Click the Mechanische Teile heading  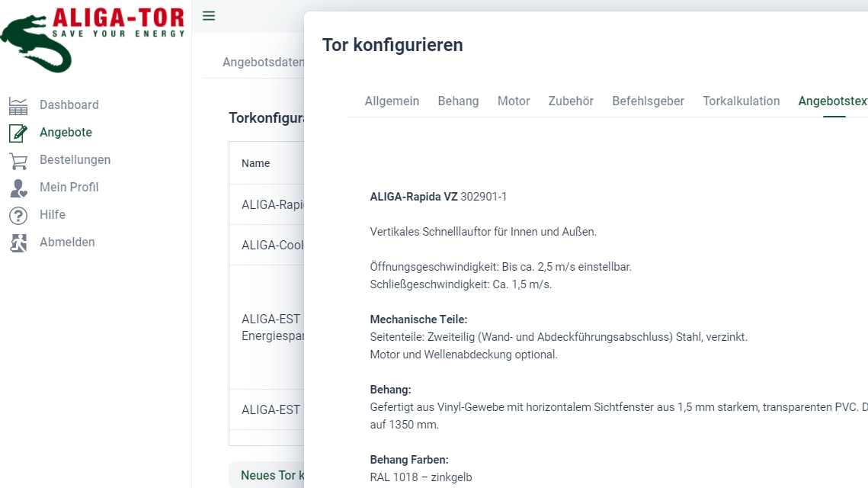(x=418, y=319)
